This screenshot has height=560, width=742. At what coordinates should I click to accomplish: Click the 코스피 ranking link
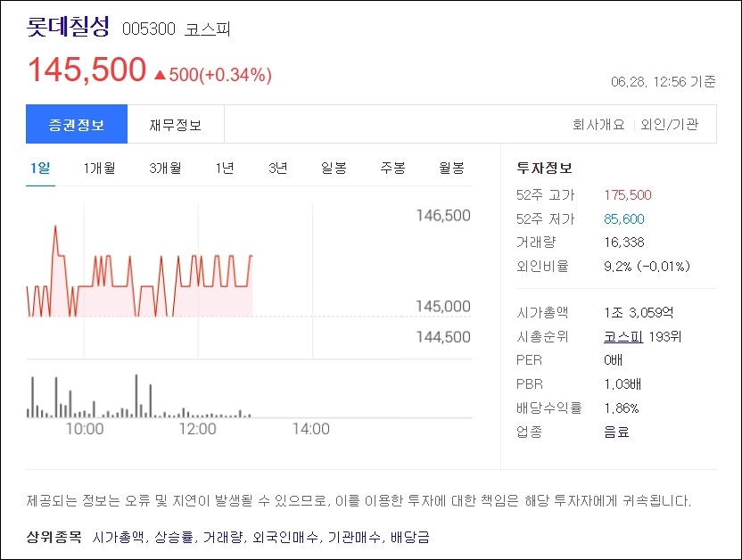623,337
